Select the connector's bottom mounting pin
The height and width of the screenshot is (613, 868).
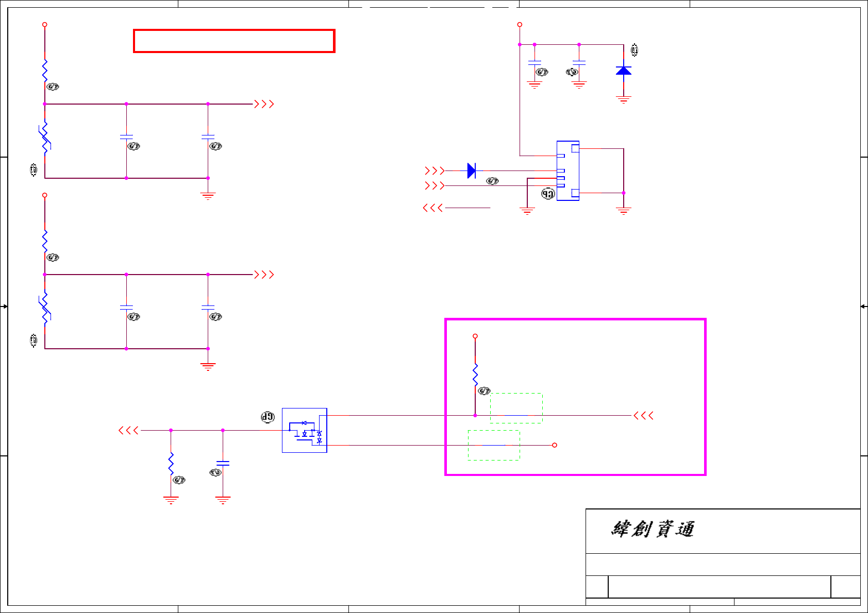575,193
